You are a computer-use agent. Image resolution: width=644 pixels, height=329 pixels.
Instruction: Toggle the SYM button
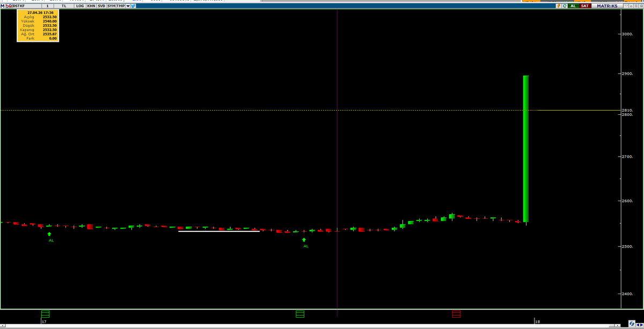(x=111, y=6)
